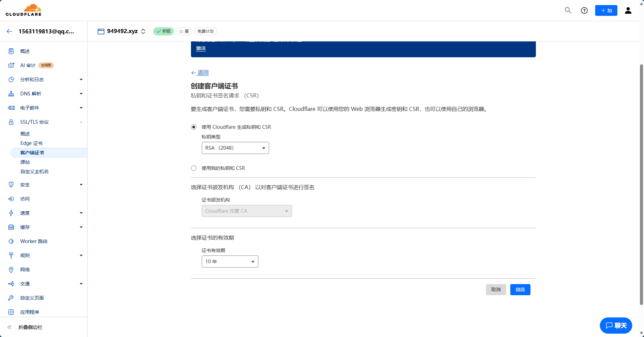The height and width of the screenshot is (337, 644).
Task: Open the 证书有效期 10 年 dropdown
Action: coord(230,262)
